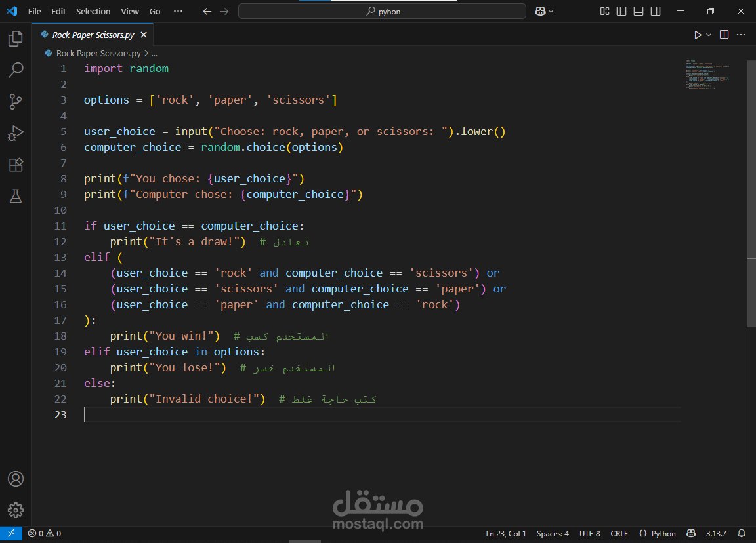Open the Edit menu
This screenshot has width=756, height=543.
[58, 11]
